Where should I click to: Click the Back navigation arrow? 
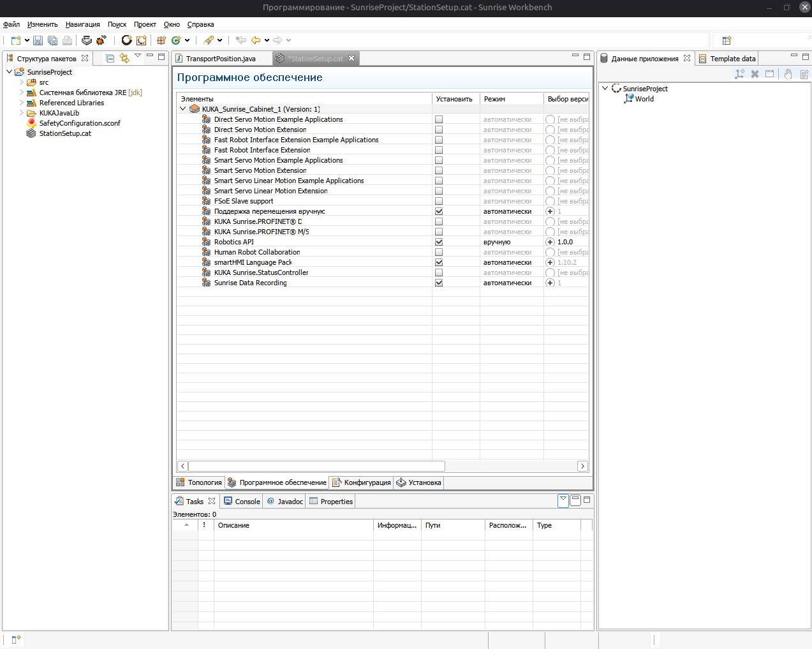click(256, 40)
